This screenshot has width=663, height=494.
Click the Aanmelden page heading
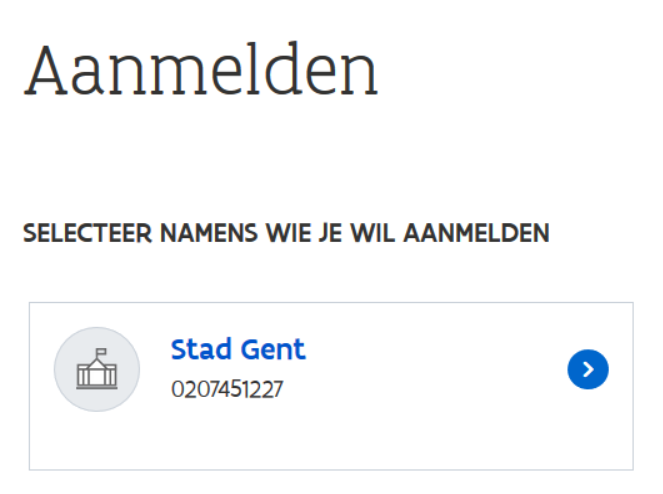[x=201, y=69]
